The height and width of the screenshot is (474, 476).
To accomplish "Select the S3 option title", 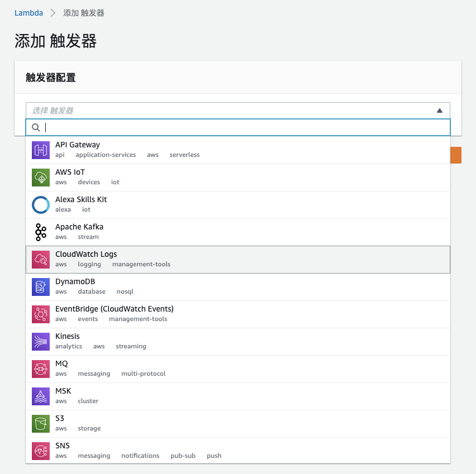I will coord(59,418).
